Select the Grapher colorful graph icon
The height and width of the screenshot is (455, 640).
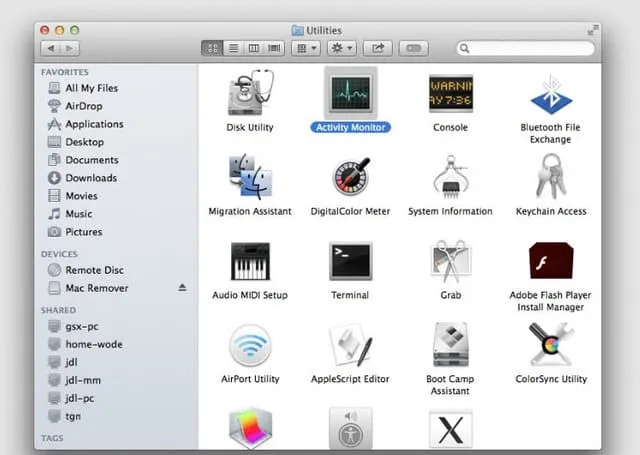pyautogui.click(x=250, y=428)
